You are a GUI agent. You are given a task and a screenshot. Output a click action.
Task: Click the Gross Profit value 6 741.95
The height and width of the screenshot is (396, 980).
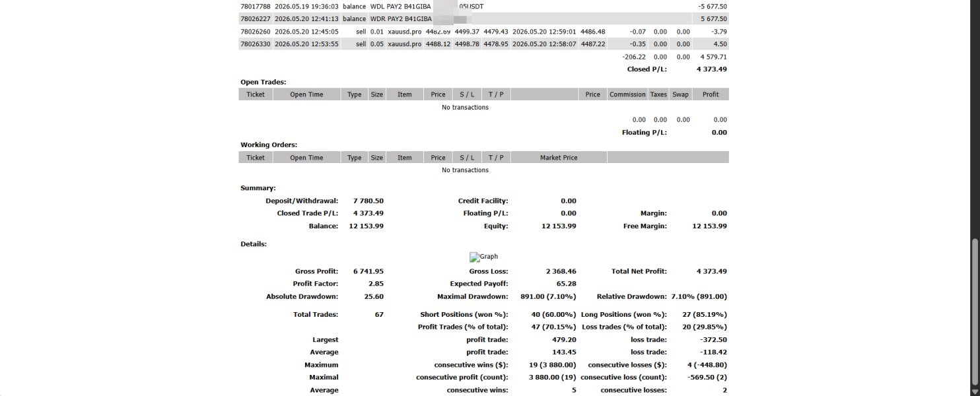(x=368, y=271)
